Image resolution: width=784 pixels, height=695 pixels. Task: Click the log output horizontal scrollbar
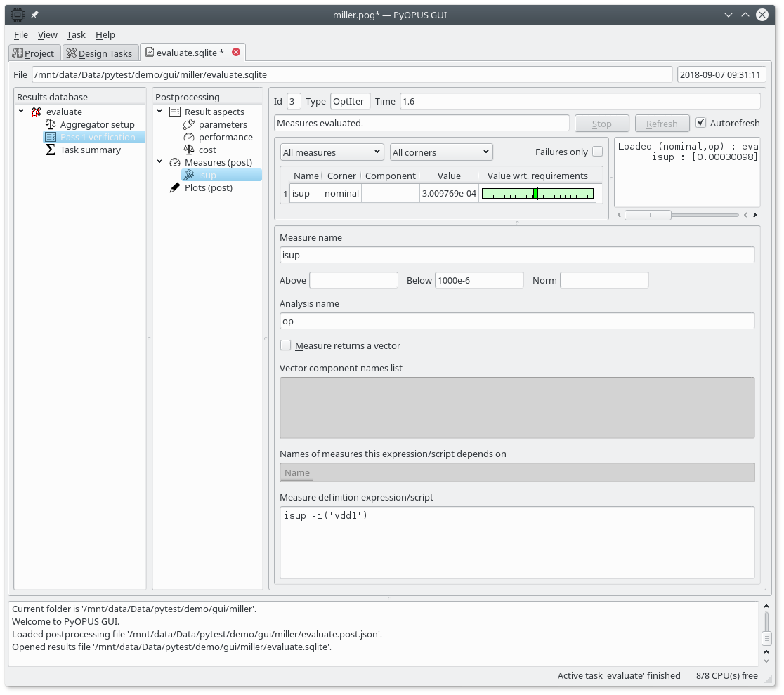(x=648, y=215)
